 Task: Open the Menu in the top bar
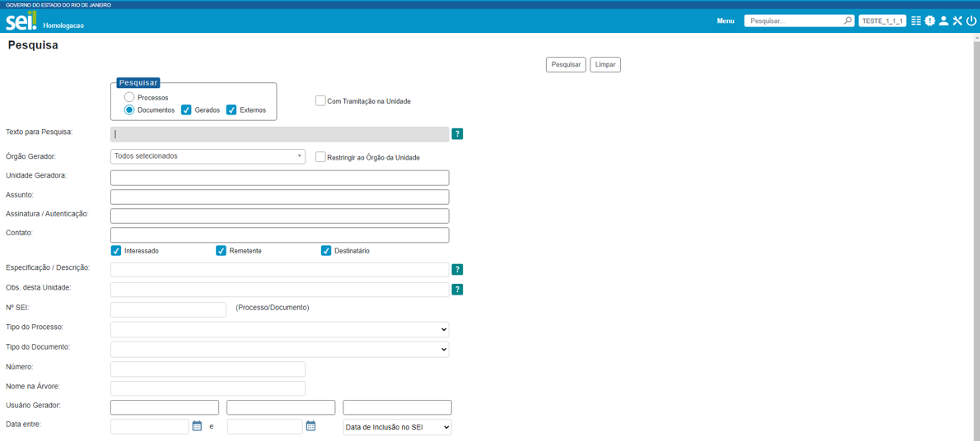tap(725, 21)
